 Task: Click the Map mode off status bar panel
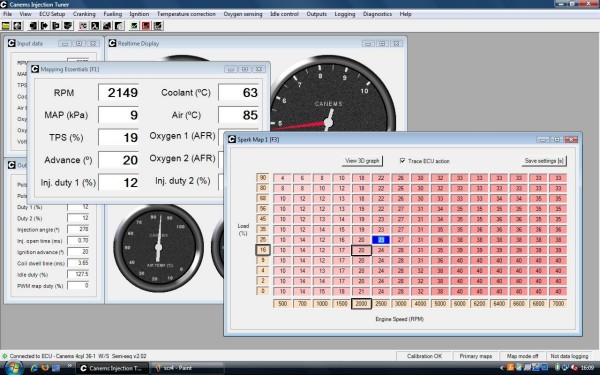pyautogui.click(x=522, y=356)
